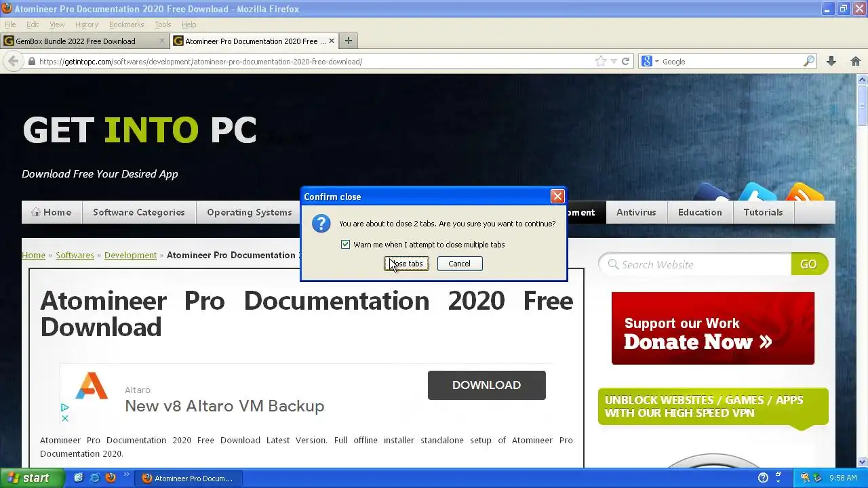
Task: Close the GemBox Bundle 2022 tab
Action: coord(161,41)
